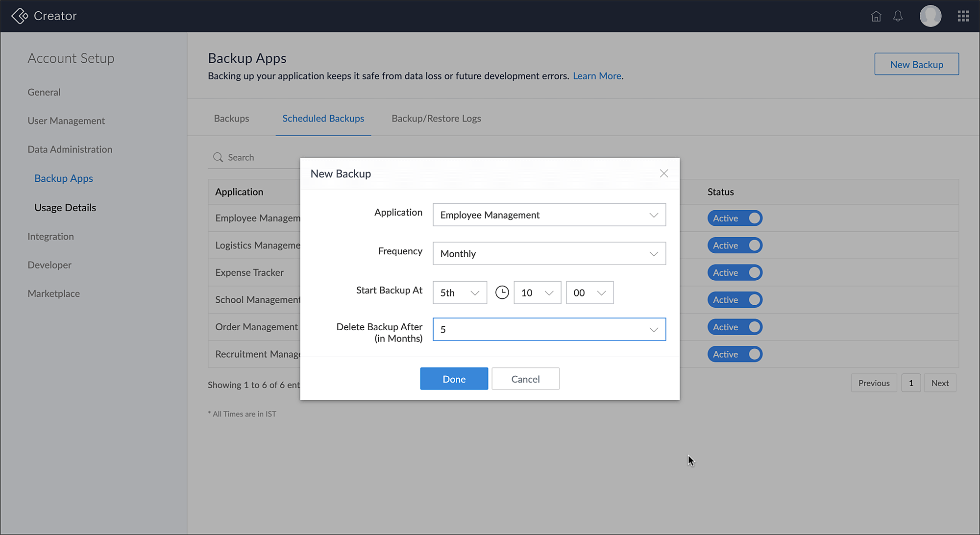This screenshot has height=535, width=980.
Task: Click the Cancel button
Action: click(525, 379)
